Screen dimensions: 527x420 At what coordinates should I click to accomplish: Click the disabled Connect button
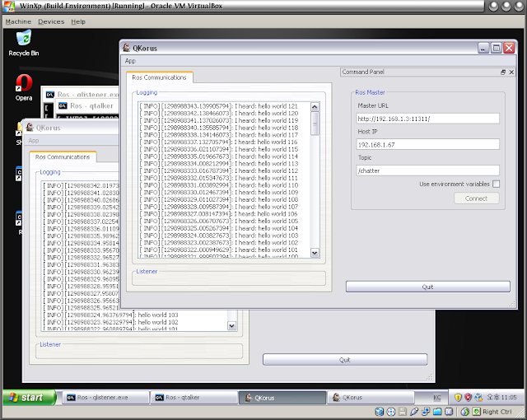click(477, 198)
